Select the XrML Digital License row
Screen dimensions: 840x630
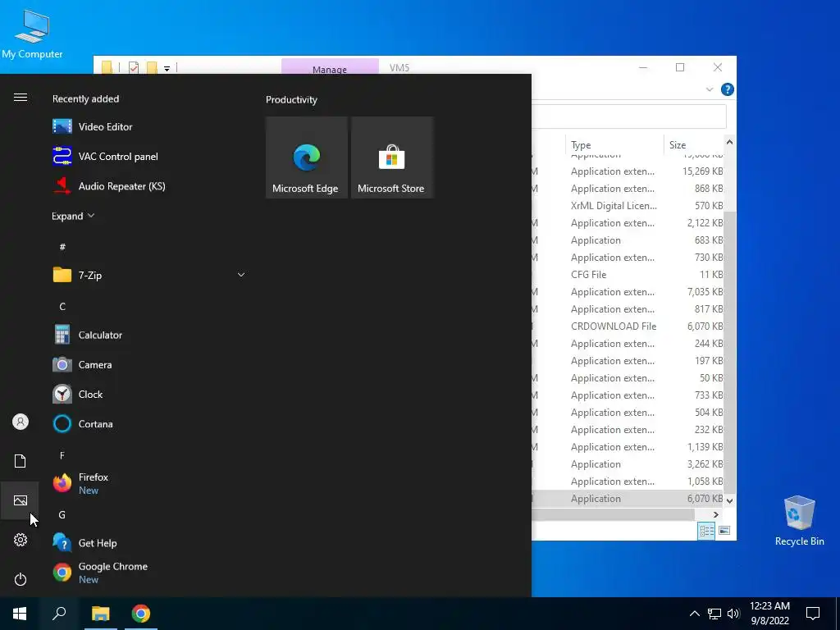click(x=628, y=206)
